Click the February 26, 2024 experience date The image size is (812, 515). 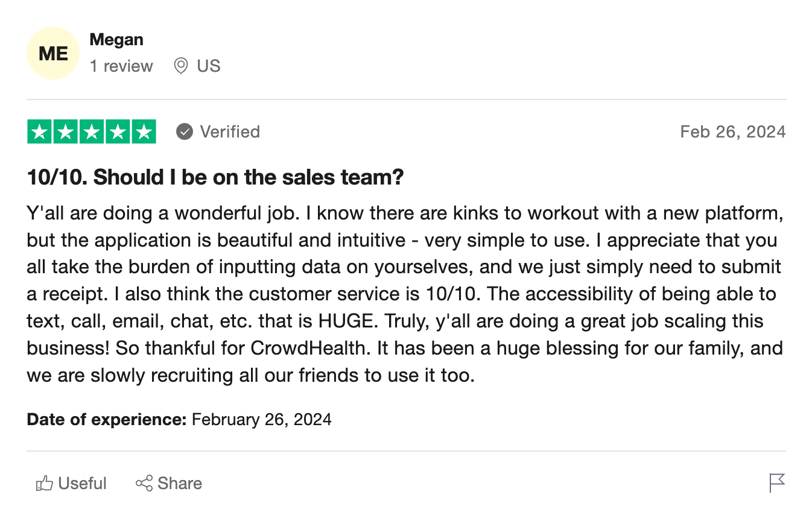tap(262, 419)
